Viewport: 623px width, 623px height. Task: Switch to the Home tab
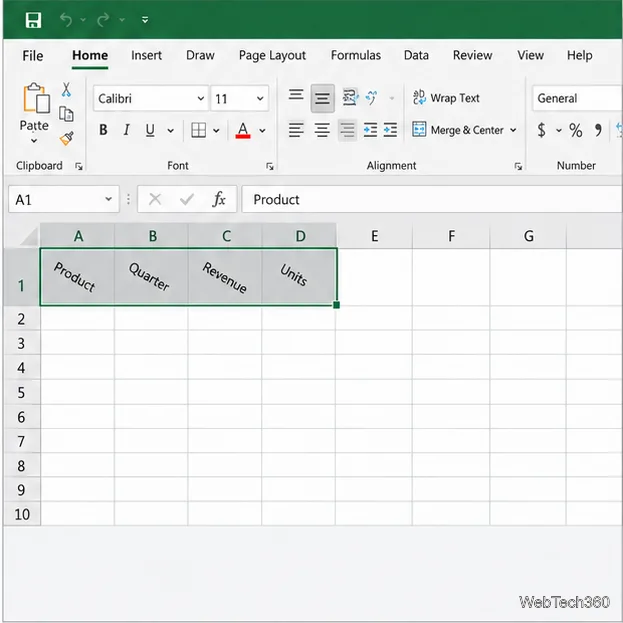[90, 56]
